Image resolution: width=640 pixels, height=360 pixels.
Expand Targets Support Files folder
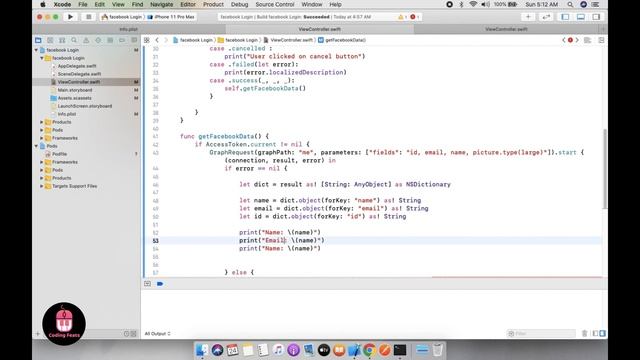pyautogui.click(x=42, y=186)
